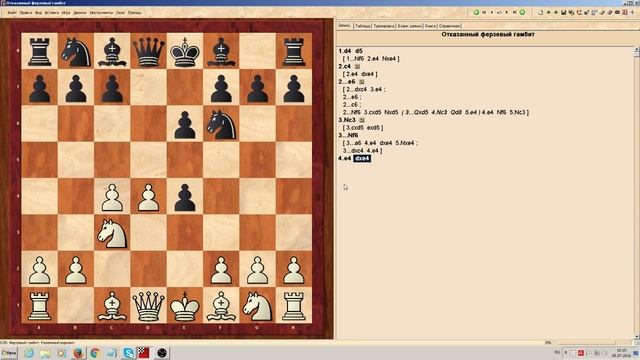This screenshot has height=360, width=640.
Task: Switch to the Запись tab
Action: (344, 25)
